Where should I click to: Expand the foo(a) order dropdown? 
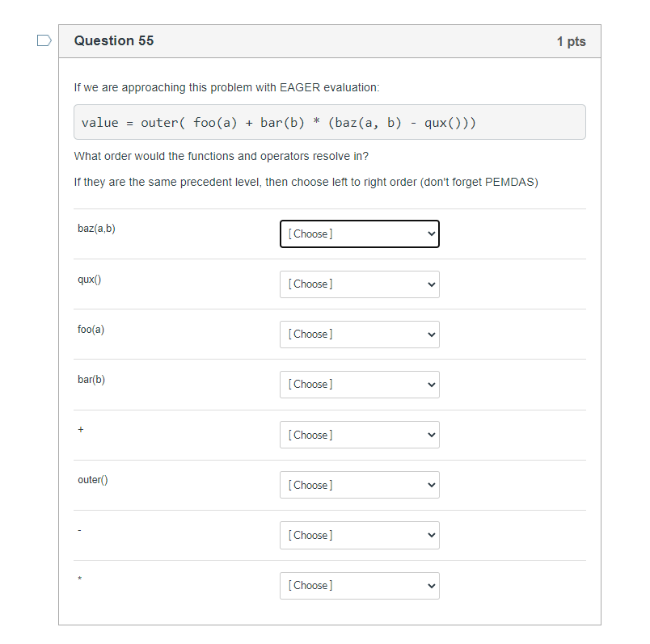pyautogui.click(x=360, y=335)
